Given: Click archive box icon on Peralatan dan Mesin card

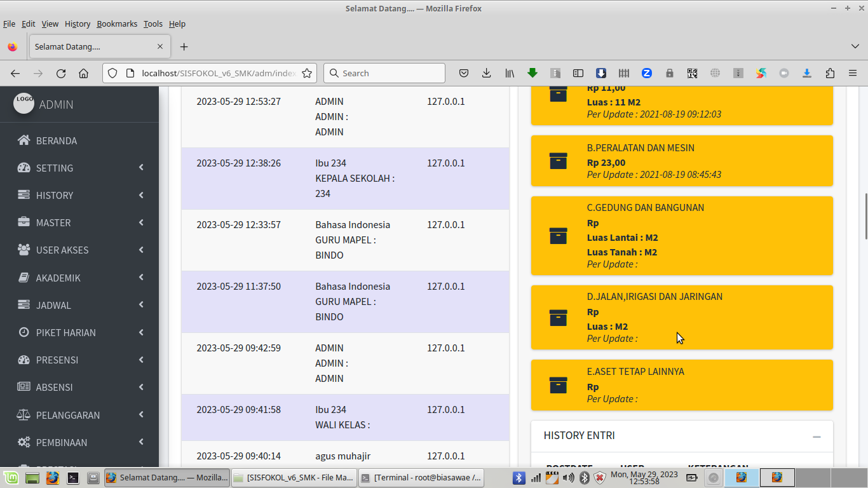Looking at the screenshot, I should coord(558,161).
